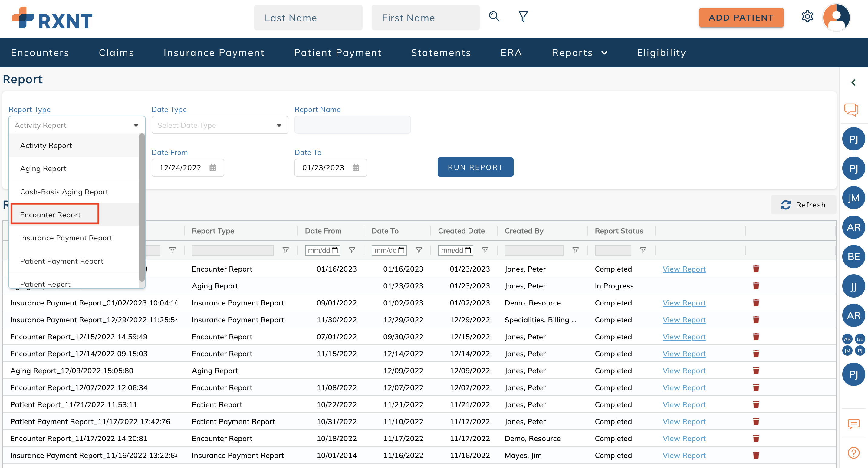868x468 pixels.
Task: Filter the Created By column
Action: click(x=575, y=250)
